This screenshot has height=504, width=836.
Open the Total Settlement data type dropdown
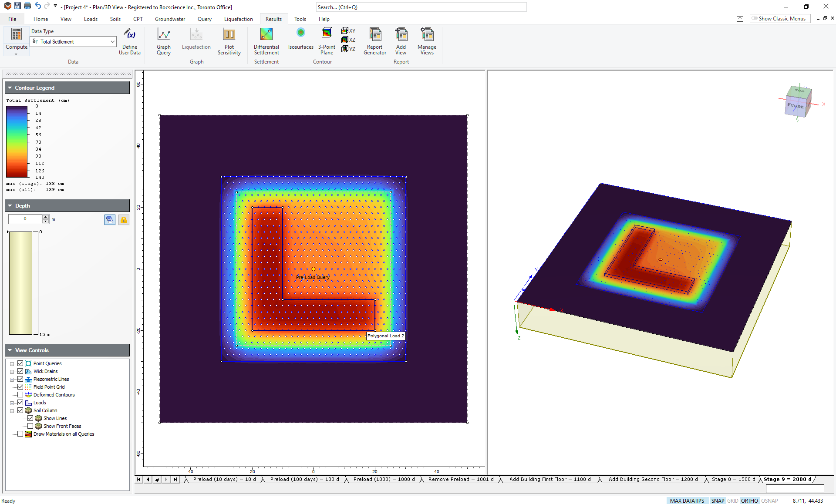click(111, 41)
